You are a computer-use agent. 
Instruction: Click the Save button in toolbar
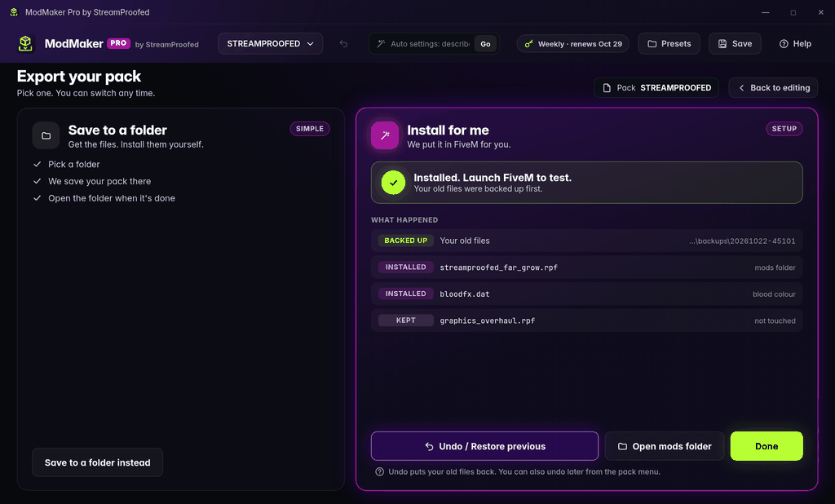point(735,44)
